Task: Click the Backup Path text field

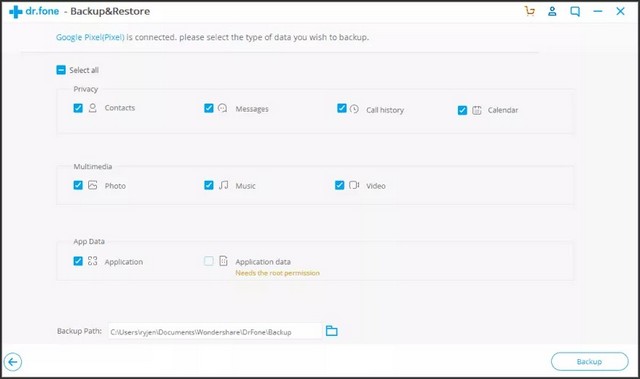Action: [215, 331]
